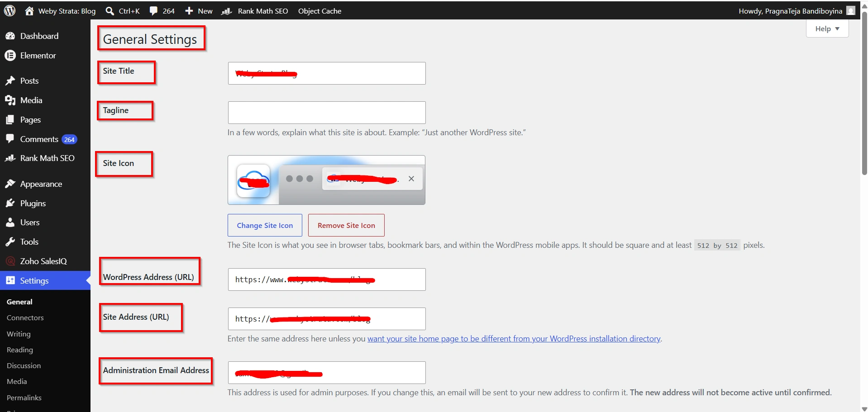The image size is (868, 412).
Task: Click into the Tagline field
Action: [327, 113]
